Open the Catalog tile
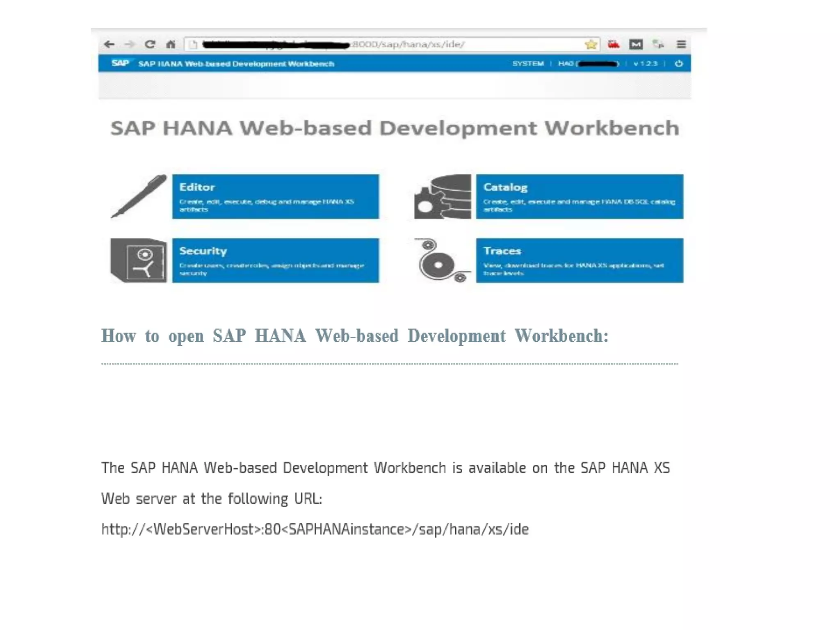Viewport: 840px width, 630px height. click(x=579, y=196)
